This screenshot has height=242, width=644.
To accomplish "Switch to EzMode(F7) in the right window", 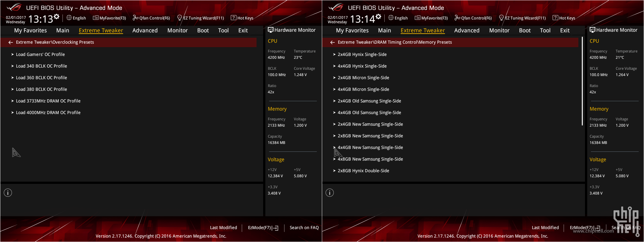I will (x=585, y=228).
